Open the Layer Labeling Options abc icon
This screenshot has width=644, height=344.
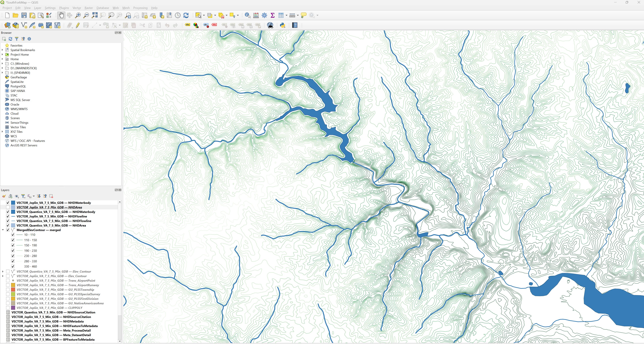pyautogui.click(x=187, y=25)
